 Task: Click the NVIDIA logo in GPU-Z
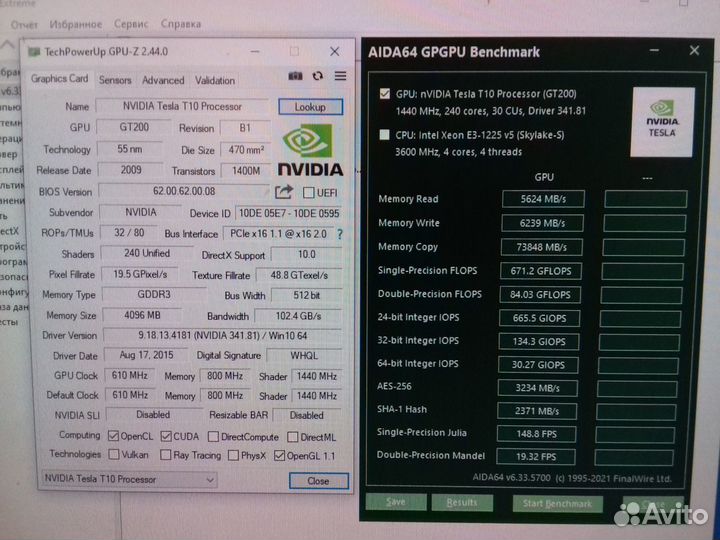click(x=310, y=150)
